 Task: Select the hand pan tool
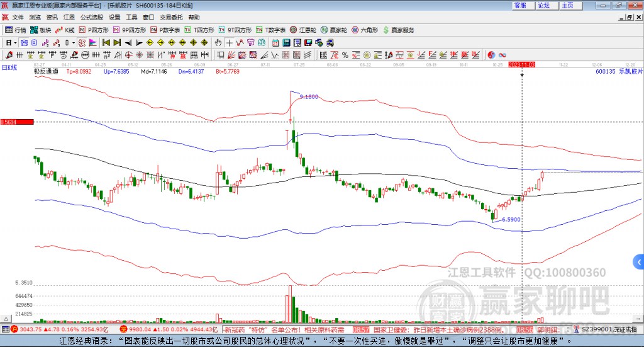click(218, 43)
